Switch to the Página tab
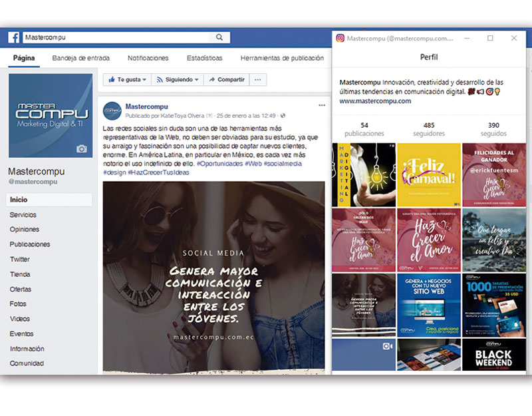The width and height of the screenshot is (532, 416). click(24, 58)
